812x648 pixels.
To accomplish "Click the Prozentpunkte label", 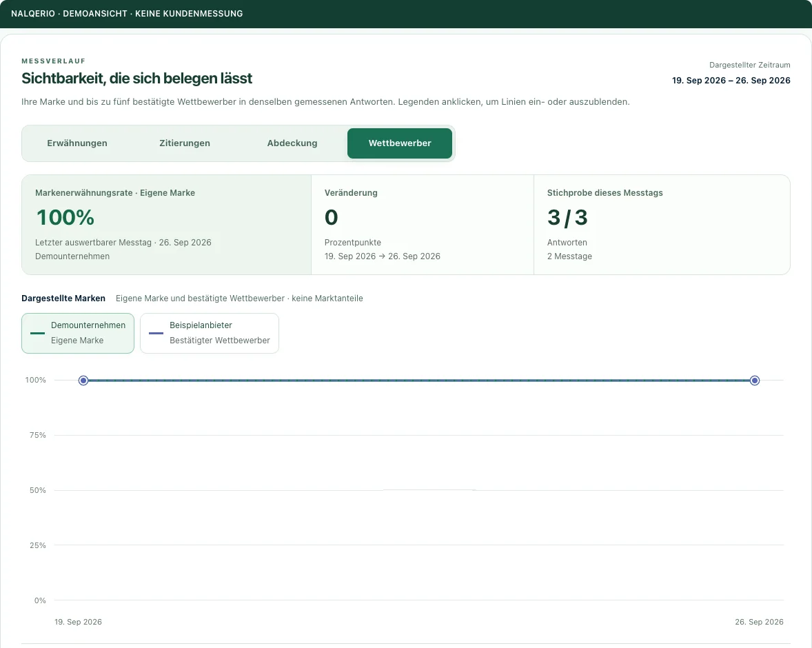I will [x=353, y=243].
